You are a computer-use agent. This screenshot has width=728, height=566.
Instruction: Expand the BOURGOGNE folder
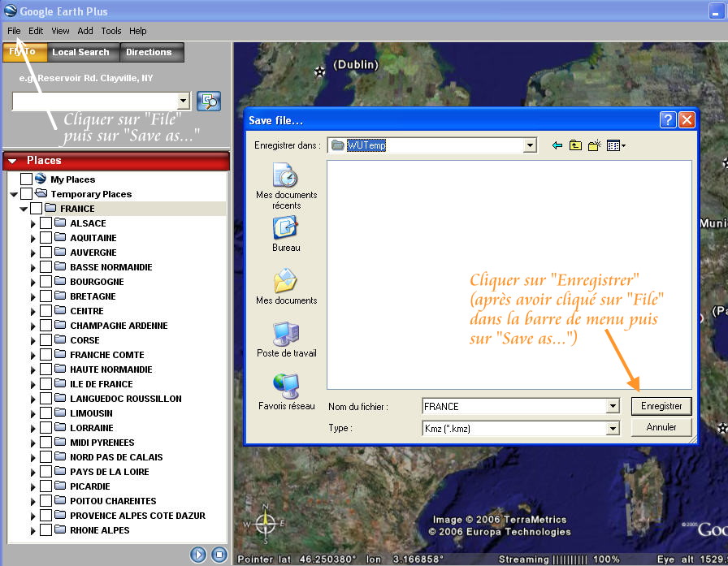[x=33, y=282]
